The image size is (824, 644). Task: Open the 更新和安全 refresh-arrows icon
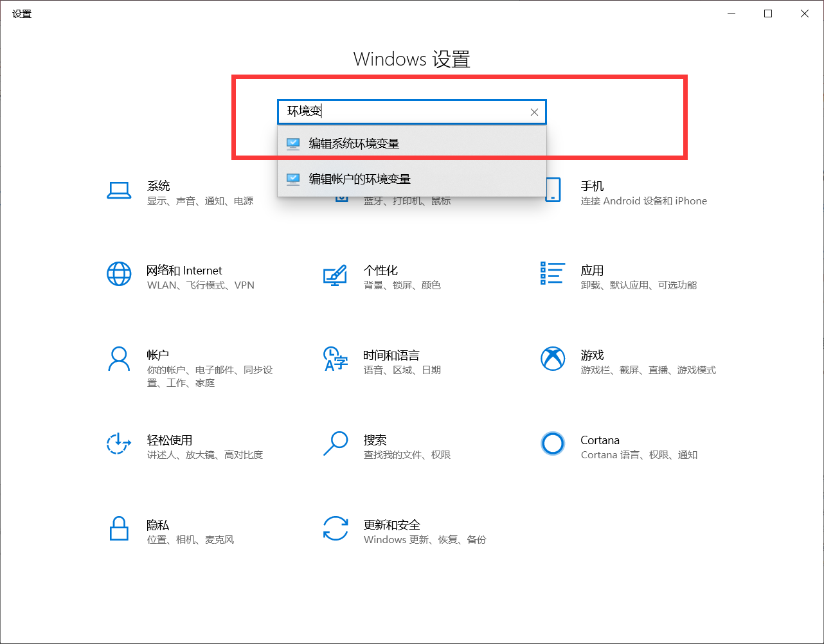(x=335, y=529)
